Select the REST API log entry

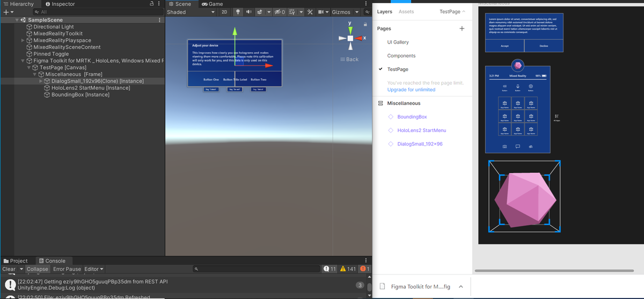click(x=182, y=285)
